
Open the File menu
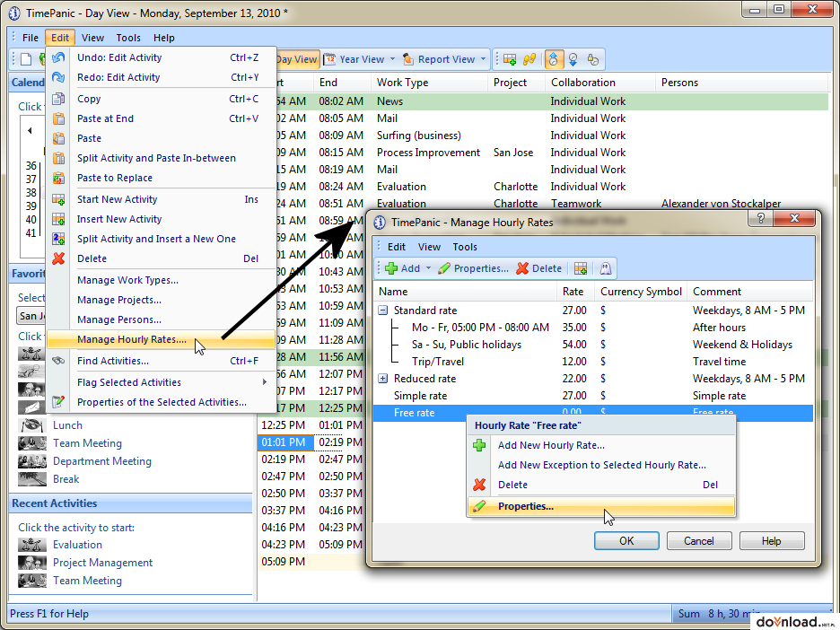[30, 38]
